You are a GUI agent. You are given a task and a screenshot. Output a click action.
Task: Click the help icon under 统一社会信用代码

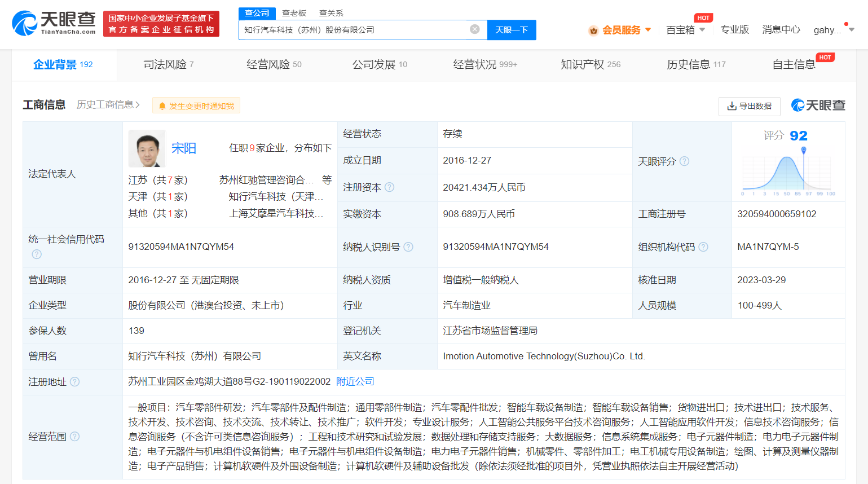(x=37, y=254)
